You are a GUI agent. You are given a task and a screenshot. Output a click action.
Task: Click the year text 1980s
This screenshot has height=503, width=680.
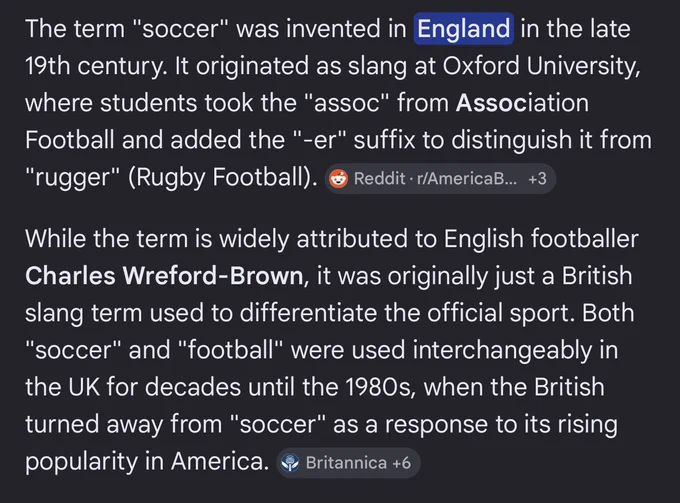pos(380,387)
